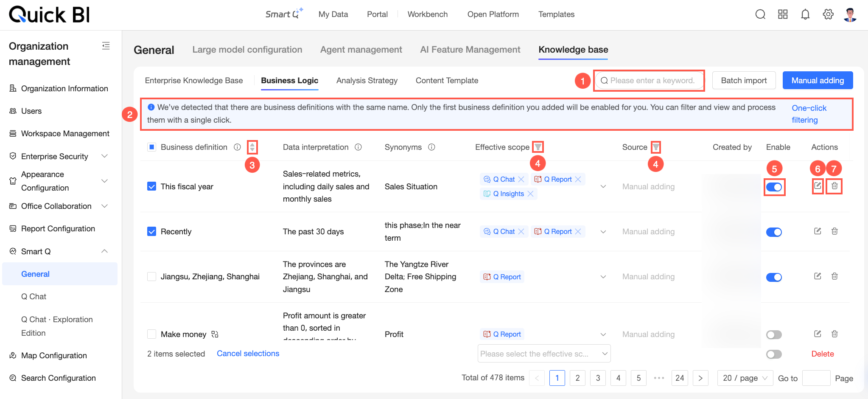Click the Quick BI logo
Viewport: 868px width, 399px height.
coord(49,14)
